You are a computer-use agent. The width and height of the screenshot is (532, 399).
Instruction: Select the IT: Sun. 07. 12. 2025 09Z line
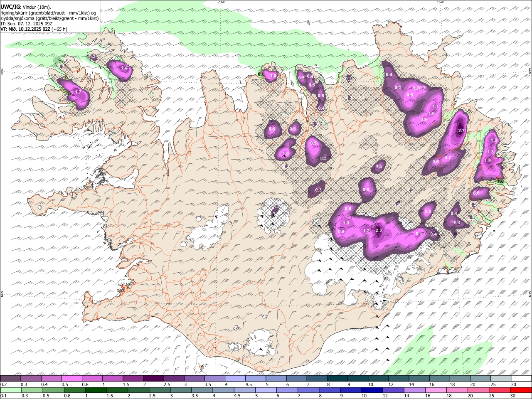point(27,24)
